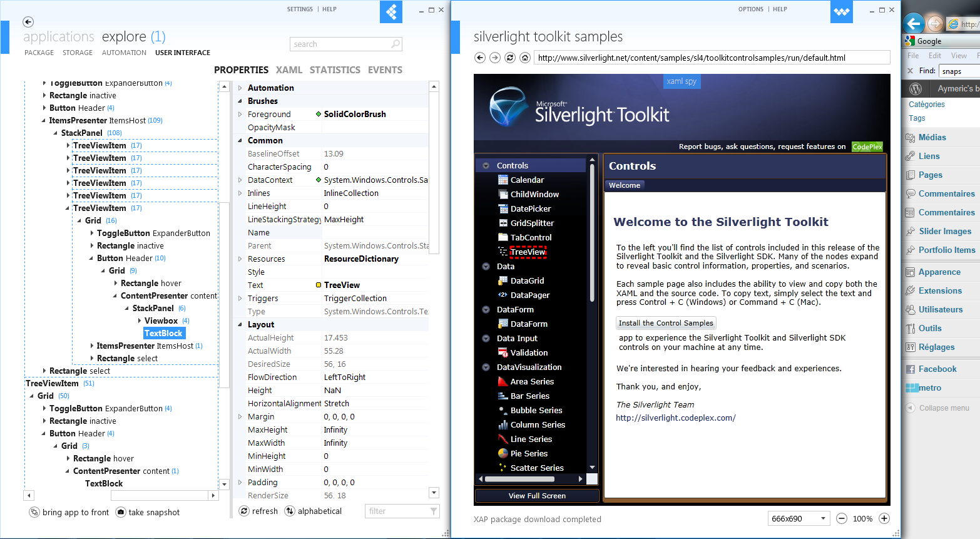Click the filter funnel icon
This screenshot has height=539, width=980.
click(x=434, y=511)
